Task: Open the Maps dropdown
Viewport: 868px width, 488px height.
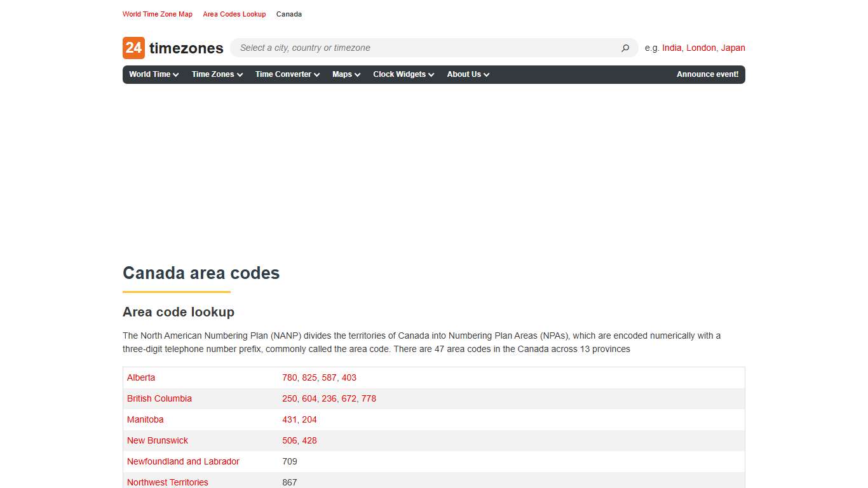Action: point(345,74)
